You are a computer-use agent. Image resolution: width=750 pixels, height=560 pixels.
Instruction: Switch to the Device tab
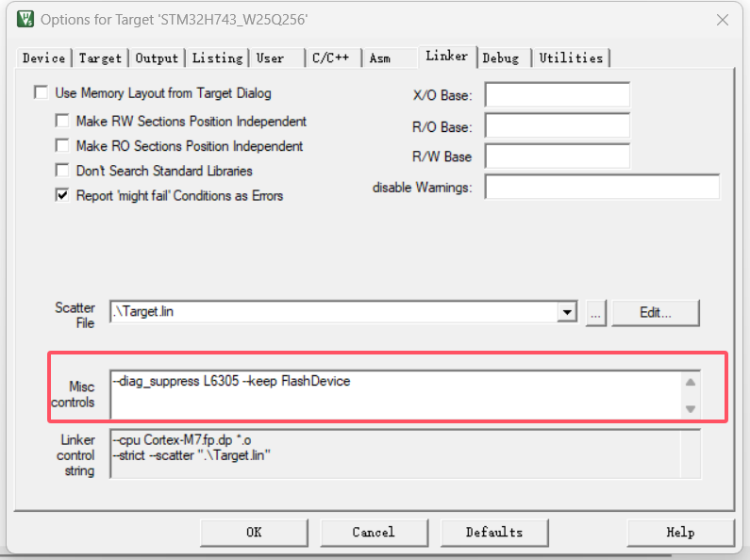click(43, 58)
